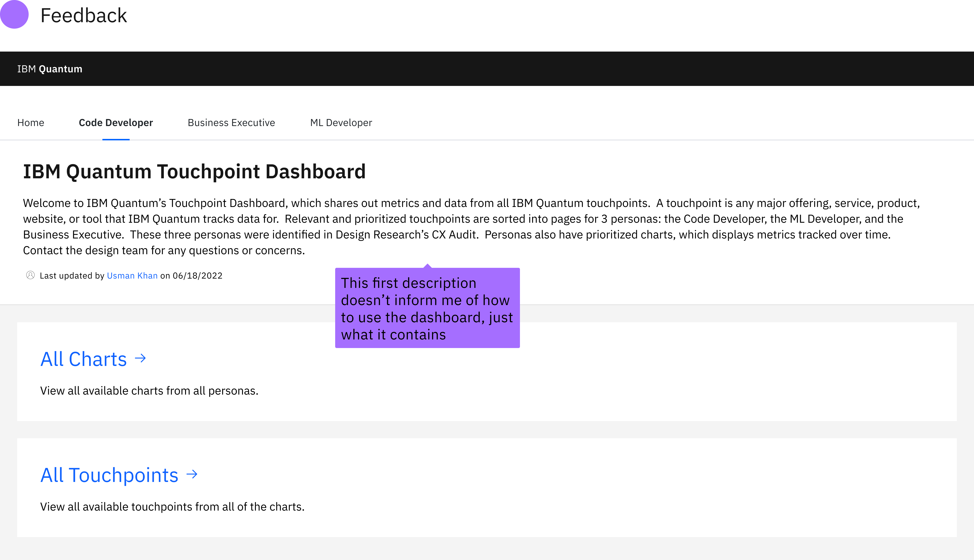The image size is (974, 560).
Task: Click the Feedback title text
Action: pyautogui.click(x=83, y=15)
